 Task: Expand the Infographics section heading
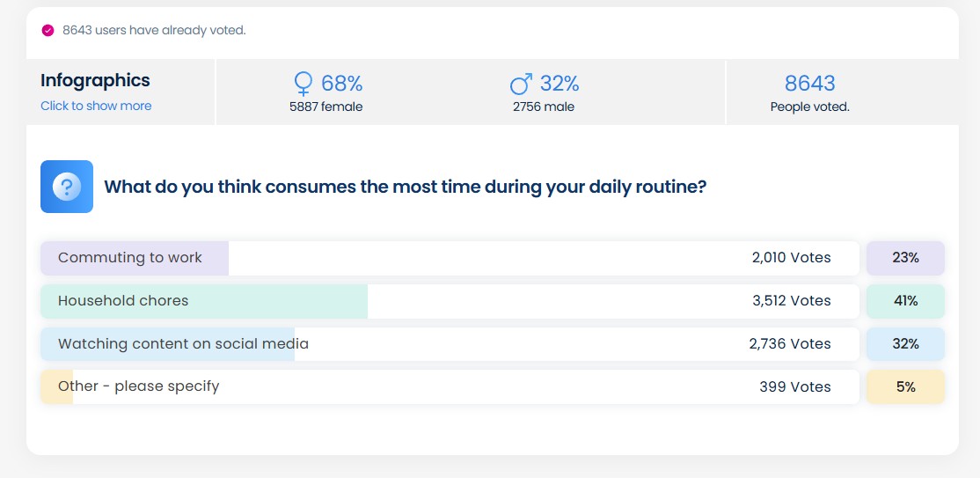(x=95, y=80)
